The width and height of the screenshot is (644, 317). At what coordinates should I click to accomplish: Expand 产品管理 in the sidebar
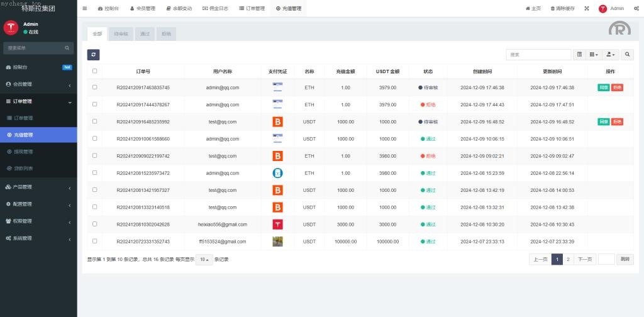coord(38,187)
